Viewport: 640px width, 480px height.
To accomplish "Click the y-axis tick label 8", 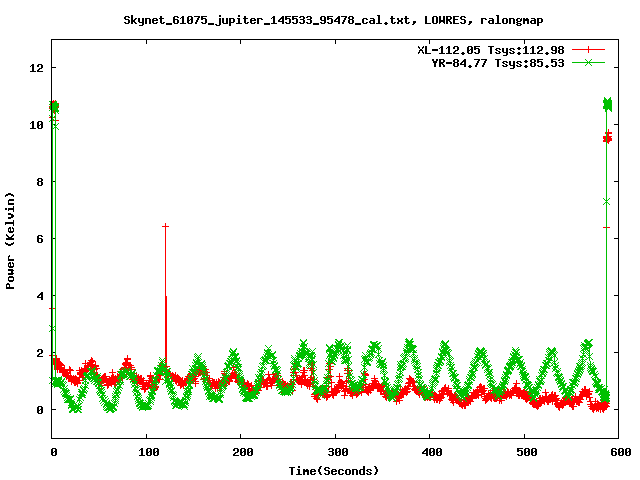I will click(x=39, y=182).
